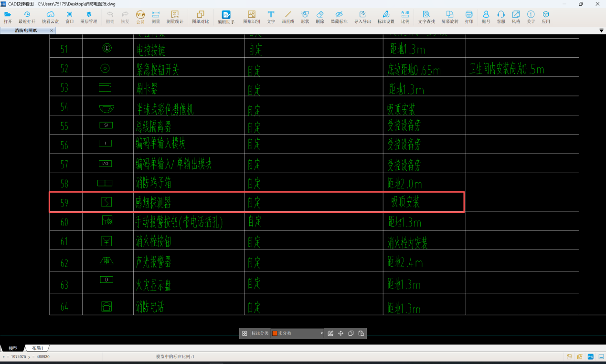This screenshot has width=606, height=364.
Task: Select the 删除 eraser tool
Action: pos(320,17)
